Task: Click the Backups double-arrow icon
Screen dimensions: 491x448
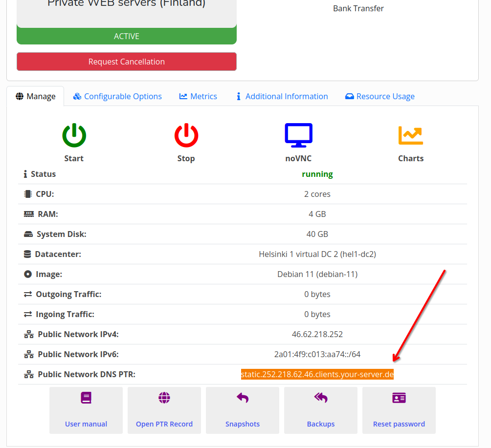Action: (x=321, y=398)
